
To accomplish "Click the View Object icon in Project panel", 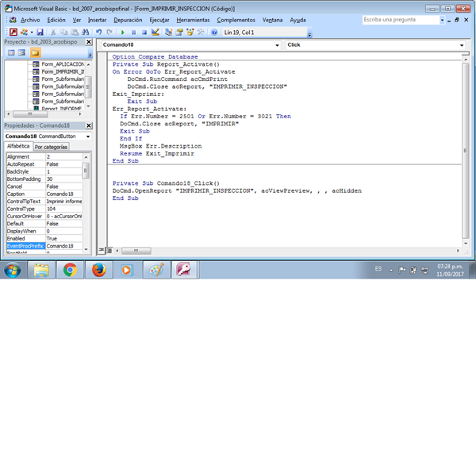I will point(22,53).
